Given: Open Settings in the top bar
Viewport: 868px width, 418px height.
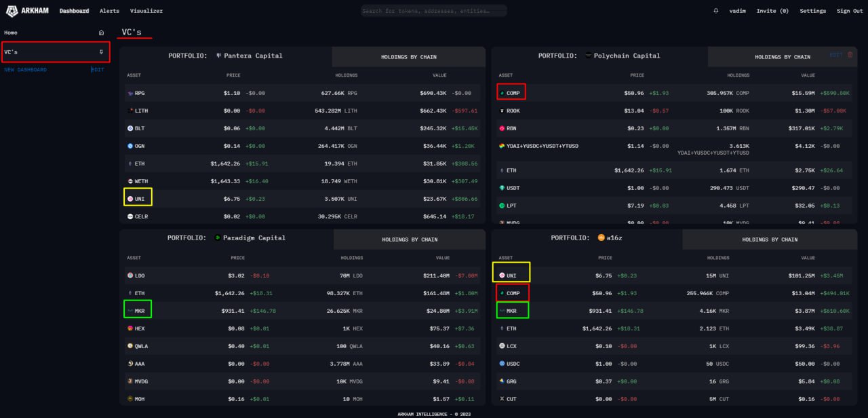Looking at the screenshot, I should tap(812, 11).
